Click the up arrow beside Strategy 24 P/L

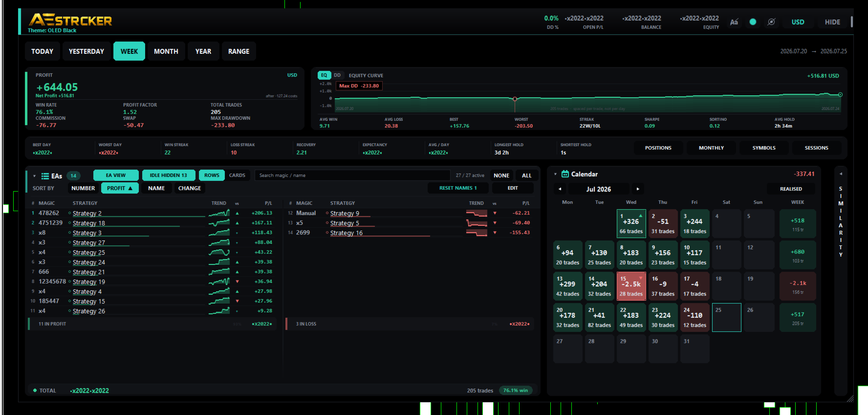[237, 262]
